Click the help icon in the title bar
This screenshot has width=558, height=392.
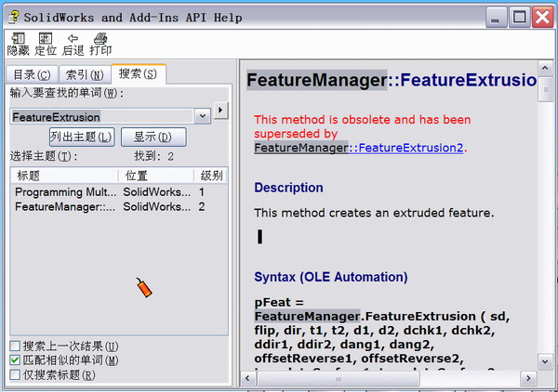click(14, 17)
